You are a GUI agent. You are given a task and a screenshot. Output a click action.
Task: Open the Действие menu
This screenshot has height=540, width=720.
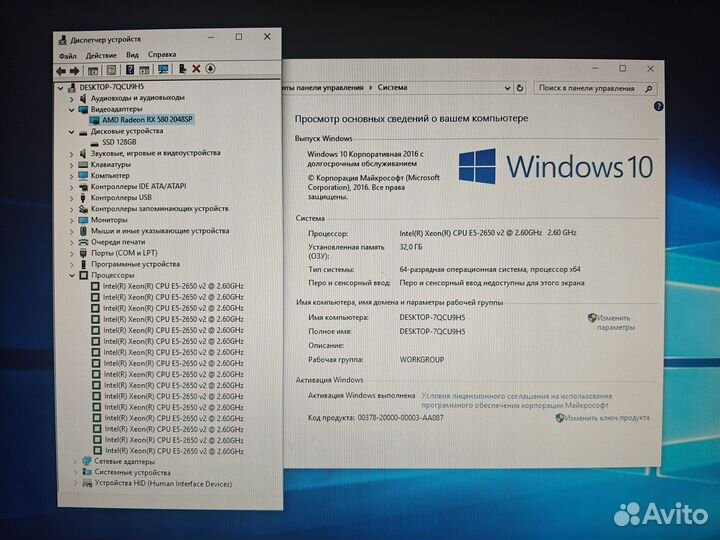click(x=101, y=56)
